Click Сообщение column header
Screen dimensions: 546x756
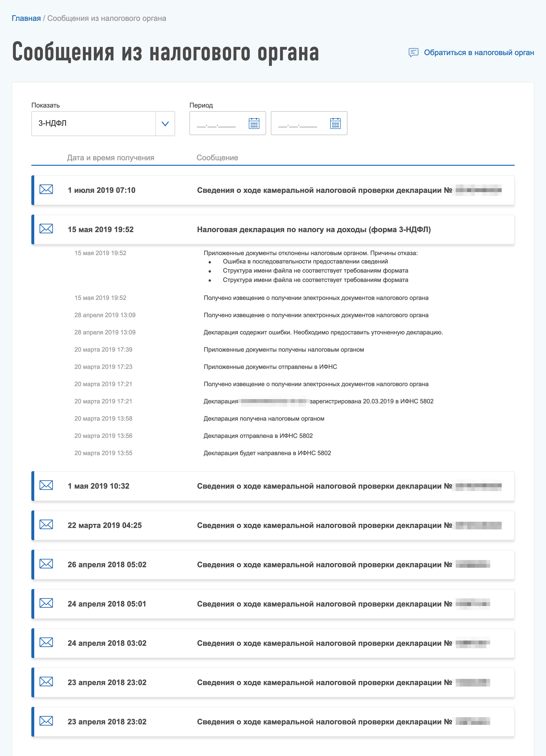(x=217, y=158)
